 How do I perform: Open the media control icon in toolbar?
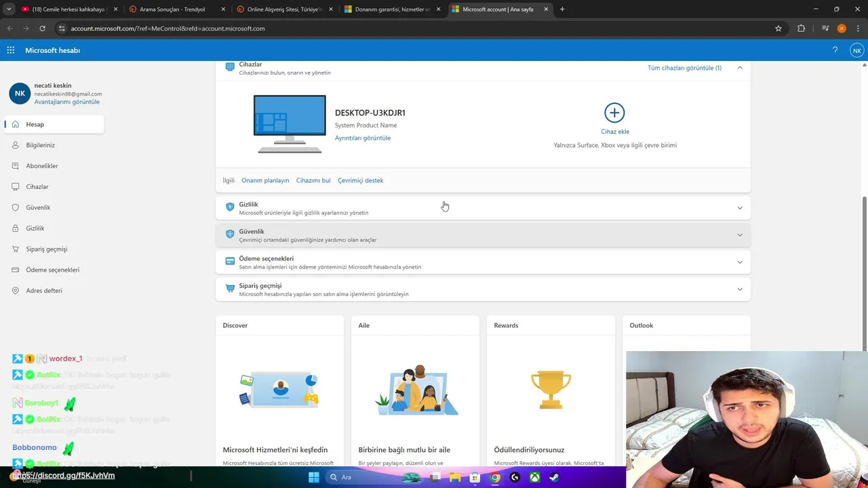(x=825, y=28)
